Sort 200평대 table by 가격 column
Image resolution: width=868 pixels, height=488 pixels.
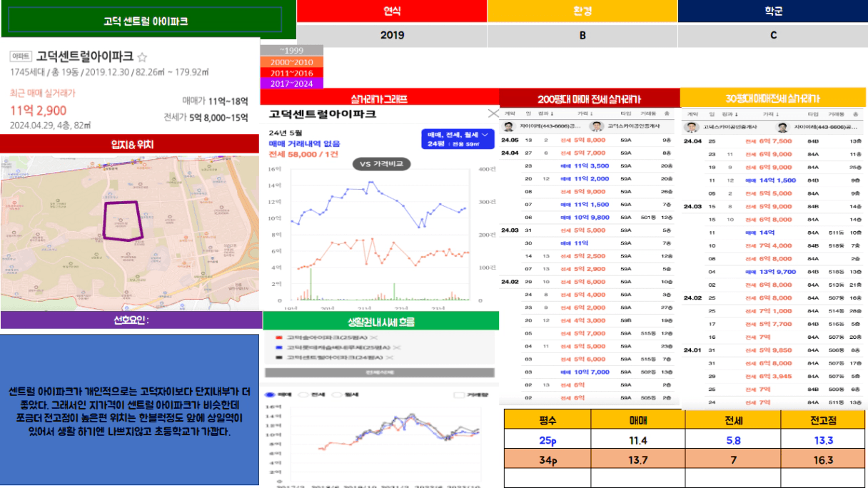coord(586,113)
